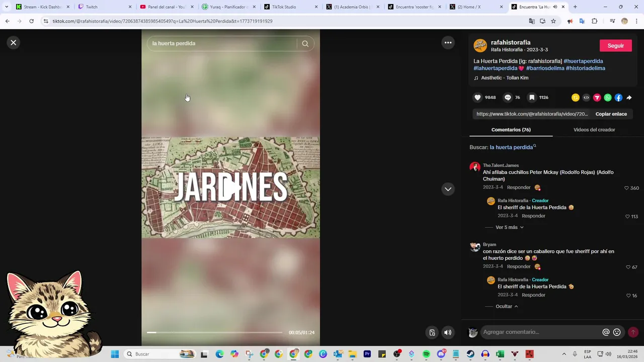Screen dimensions: 644x362
Task: Open a new browser tab with plus
Action: click(575, 7)
